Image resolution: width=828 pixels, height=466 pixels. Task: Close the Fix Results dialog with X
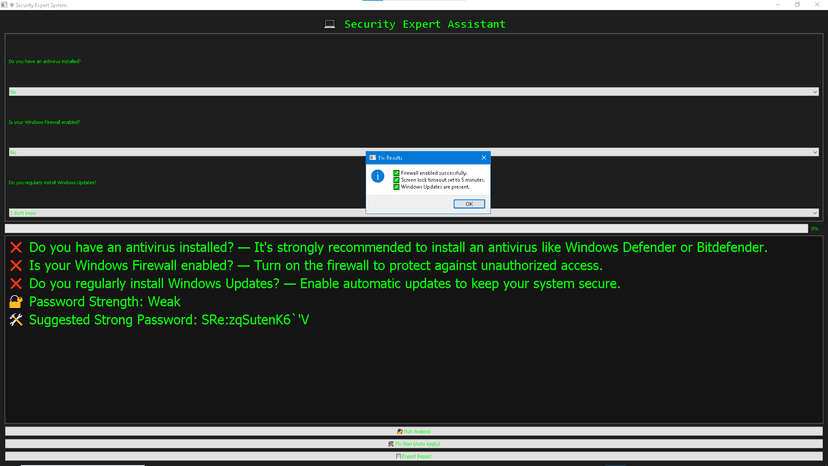click(x=484, y=157)
